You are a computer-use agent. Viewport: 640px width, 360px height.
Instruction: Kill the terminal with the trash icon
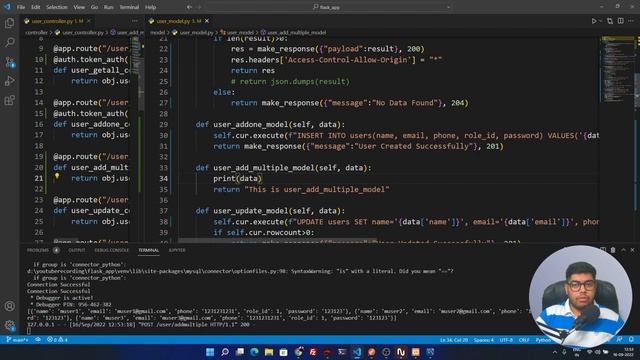613,250
